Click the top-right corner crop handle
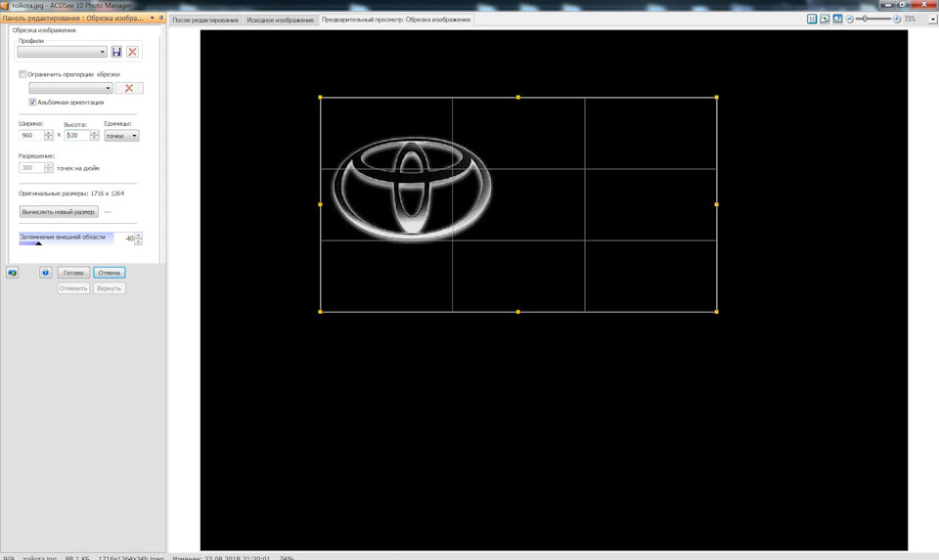This screenshot has width=939, height=560. [716, 97]
